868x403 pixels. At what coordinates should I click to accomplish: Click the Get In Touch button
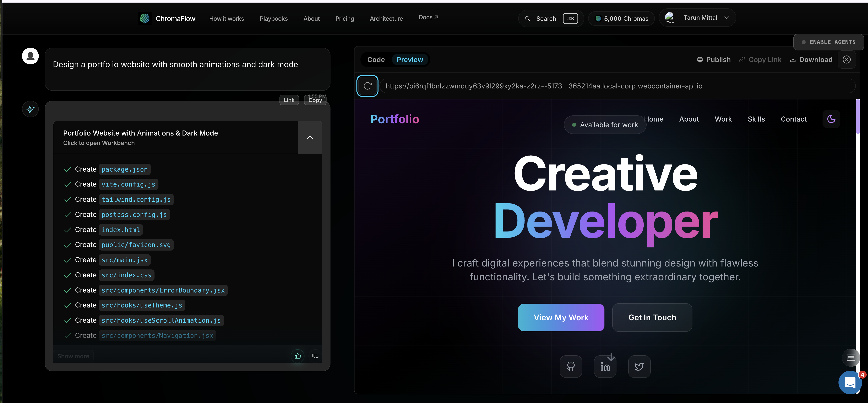(652, 317)
